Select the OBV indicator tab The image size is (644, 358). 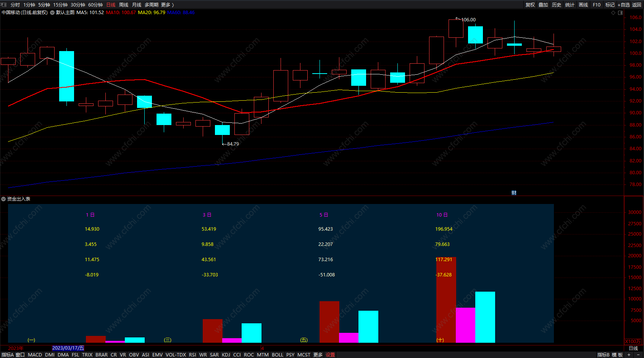(134, 355)
